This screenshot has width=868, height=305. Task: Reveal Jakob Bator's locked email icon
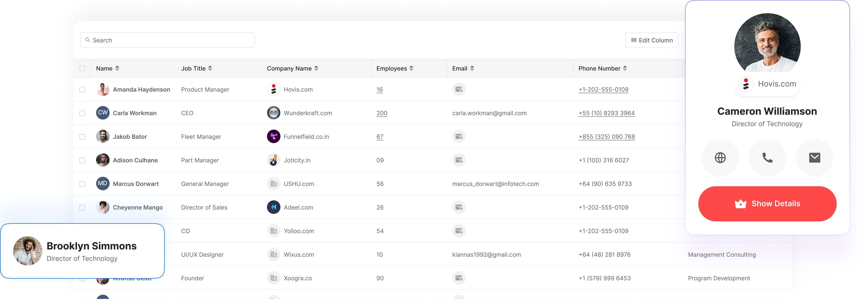(x=459, y=137)
